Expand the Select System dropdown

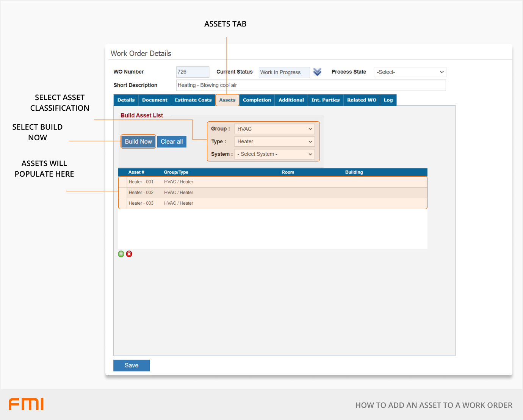[x=274, y=154]
